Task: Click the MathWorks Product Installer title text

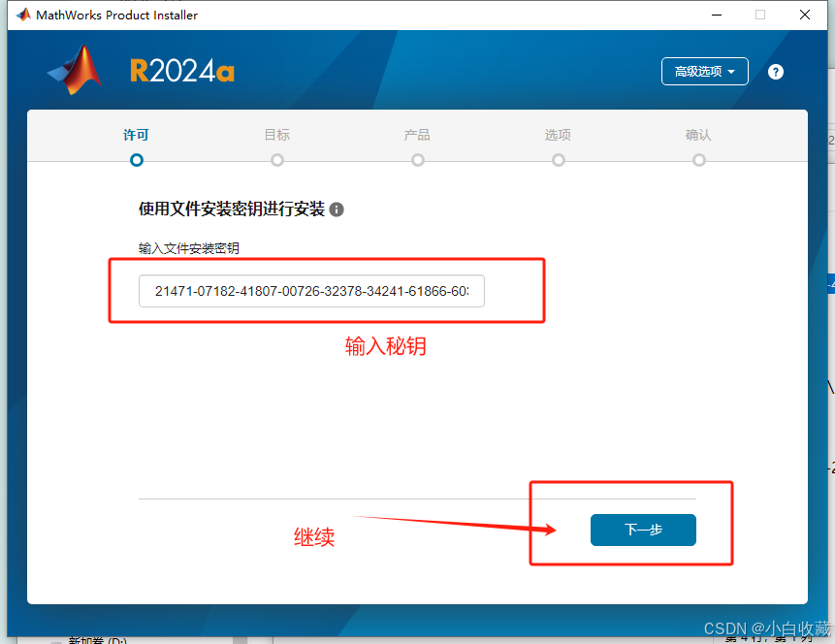Action: 116,15
